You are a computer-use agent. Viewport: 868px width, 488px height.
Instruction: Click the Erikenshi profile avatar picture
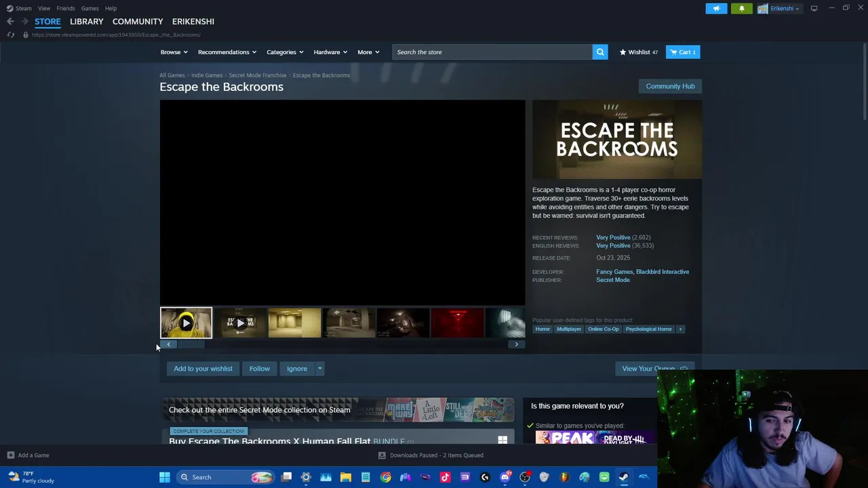763,8
